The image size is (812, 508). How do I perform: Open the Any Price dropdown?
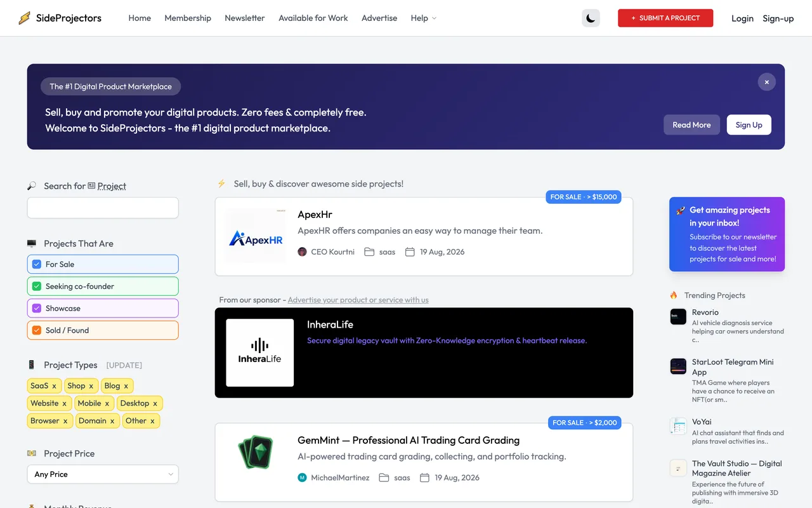tap(103, 474)
